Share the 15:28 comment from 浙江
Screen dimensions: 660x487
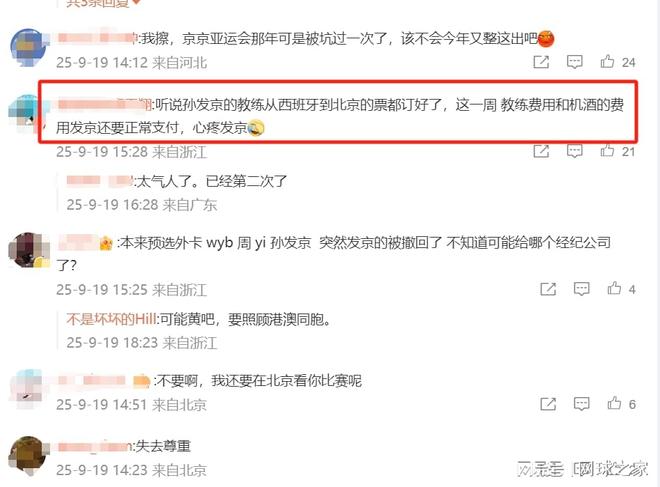coord(541,151)
